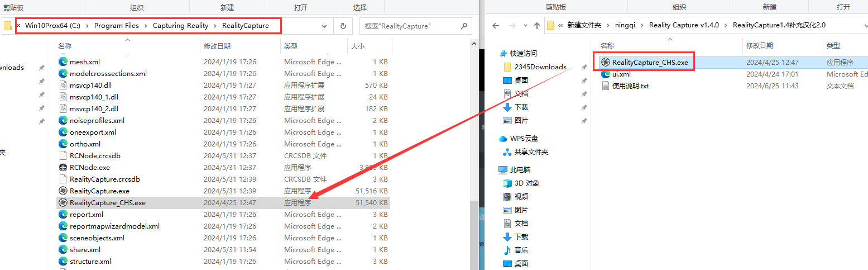
Task: Open 3D 对象 folder in navigation pane
Action: [527, 183]
